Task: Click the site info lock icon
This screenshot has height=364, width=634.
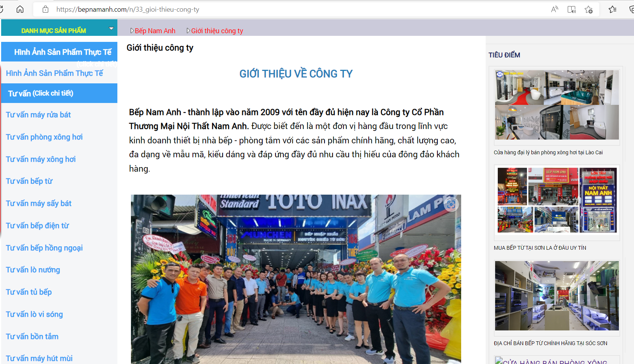Action: [45, 9]
